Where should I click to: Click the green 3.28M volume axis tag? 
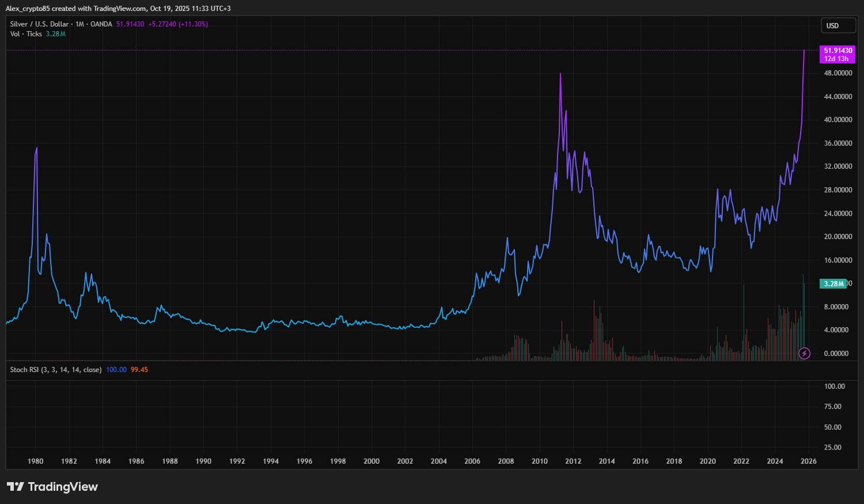coord(833,283)
